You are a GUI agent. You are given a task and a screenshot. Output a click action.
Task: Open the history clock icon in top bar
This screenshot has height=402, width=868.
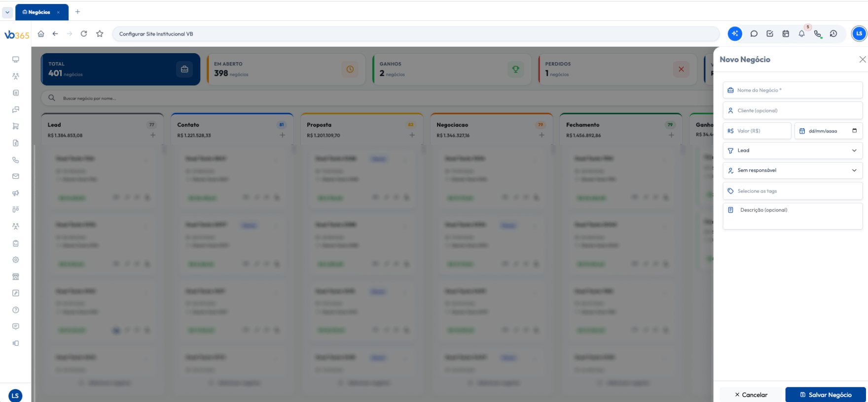(833, 34)
